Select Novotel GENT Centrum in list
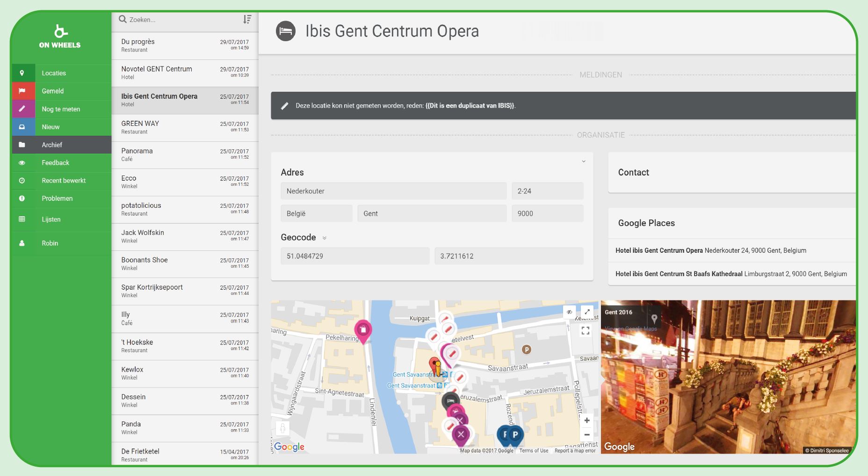The width and height of the screenshot is (868, 476). [x=185, y=73]
